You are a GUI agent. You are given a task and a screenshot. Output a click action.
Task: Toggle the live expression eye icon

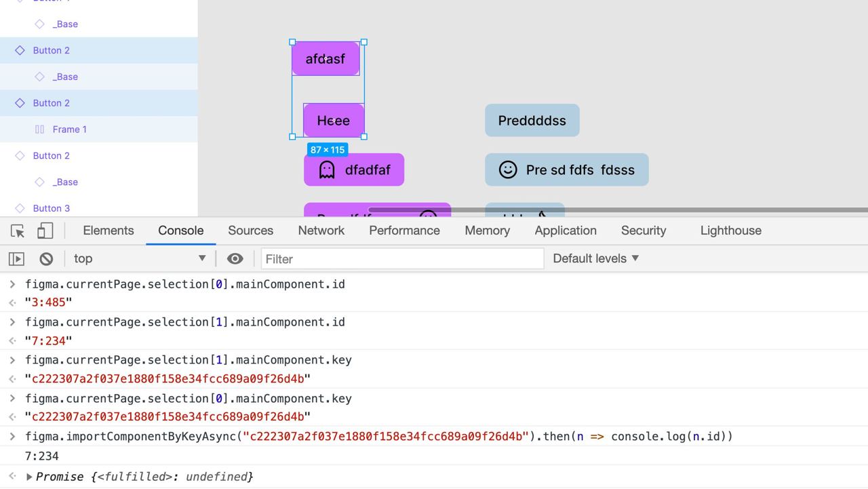[235, 258]
